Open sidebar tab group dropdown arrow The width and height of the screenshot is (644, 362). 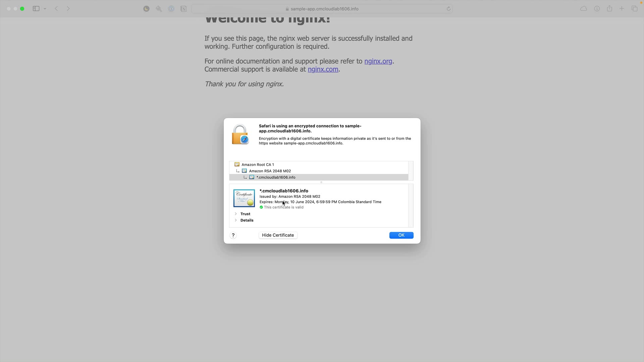click(45, 9)
